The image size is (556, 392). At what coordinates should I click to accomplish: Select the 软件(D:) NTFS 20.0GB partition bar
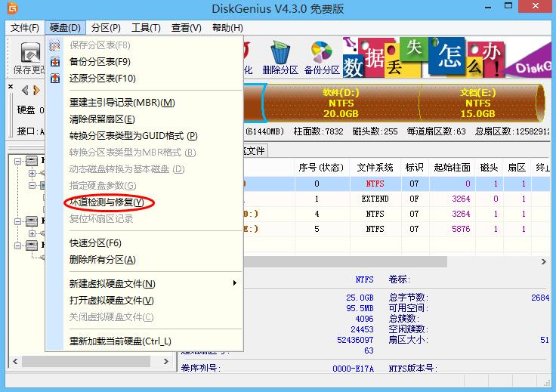[x=341, y=103]
